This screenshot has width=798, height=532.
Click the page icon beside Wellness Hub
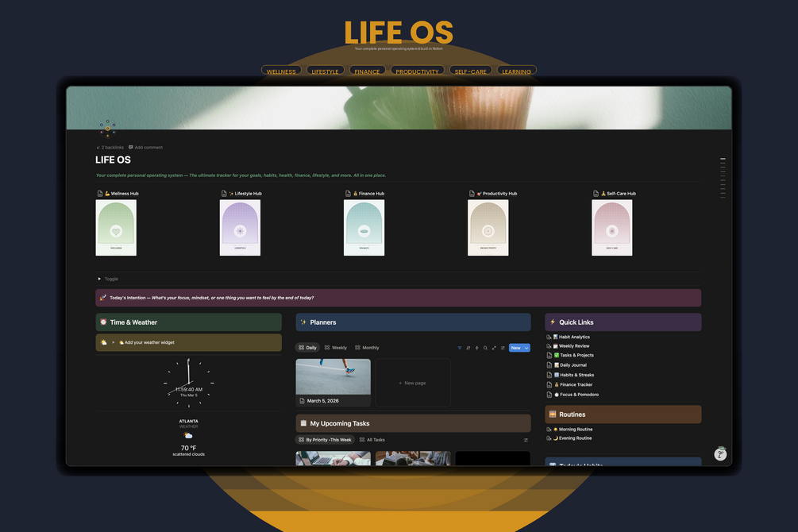pos(100,194)
